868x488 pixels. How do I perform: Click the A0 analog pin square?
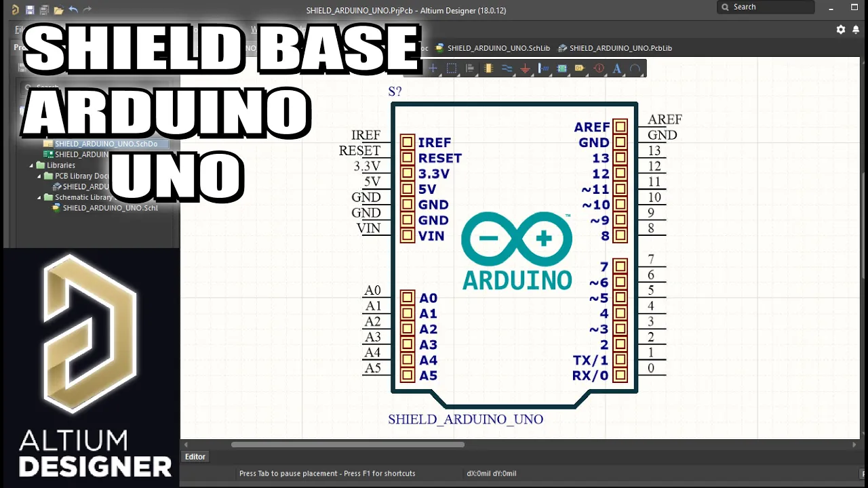tap(407, 298)
